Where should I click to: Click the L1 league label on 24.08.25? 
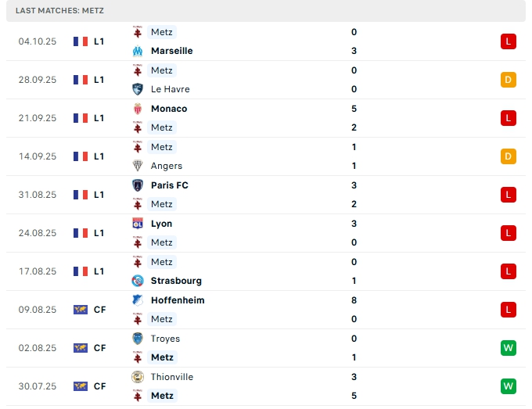99,233
